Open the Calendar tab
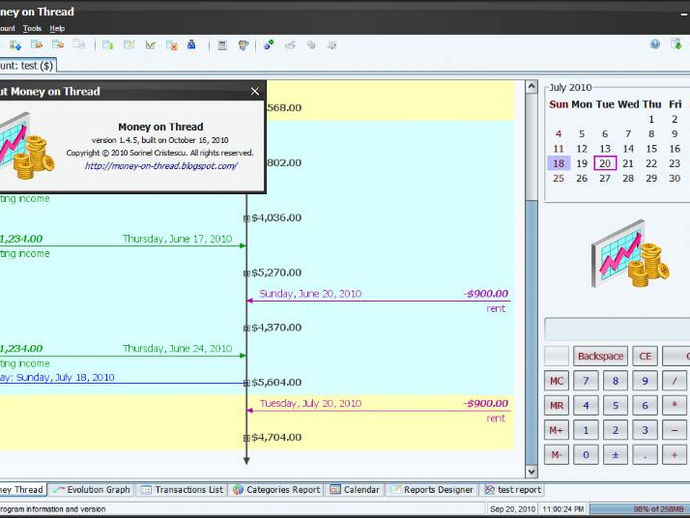 (355, 489)
